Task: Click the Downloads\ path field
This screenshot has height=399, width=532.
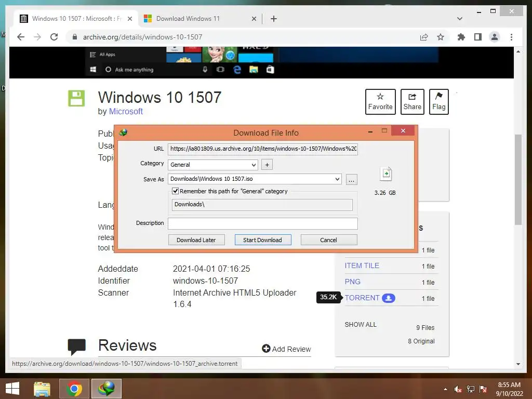Action: tap(262, 205)
